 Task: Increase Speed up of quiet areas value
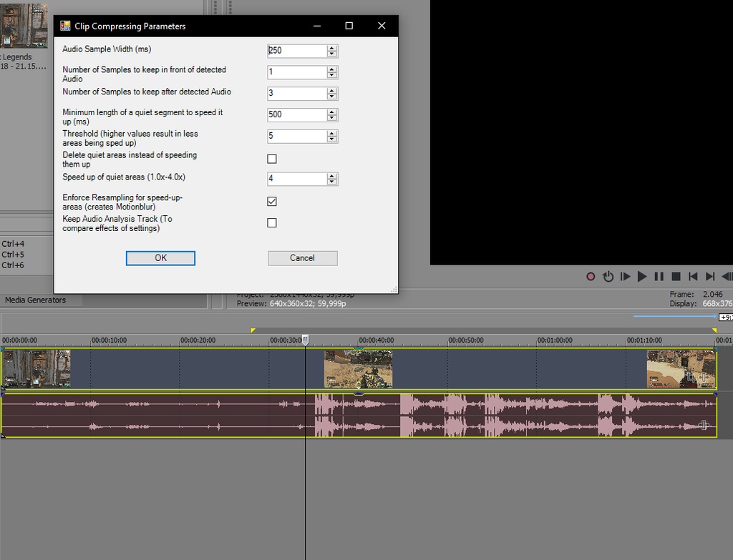[331, 176]
